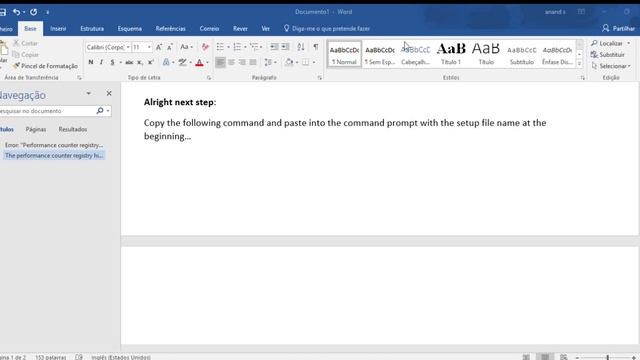This screenshot has height=360, width=640.
Task: Apply red font color
Action: 199,62
